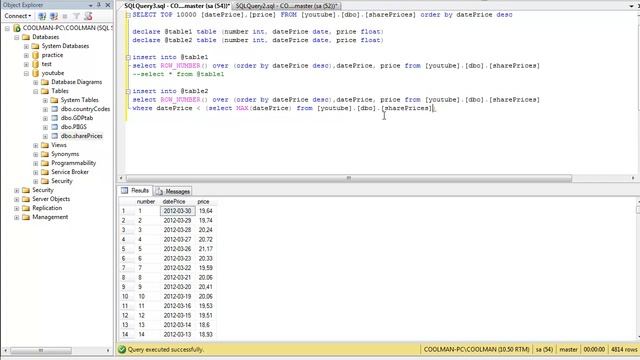
Task: Open the Messages tab
Action: click(x=173, y=191)
